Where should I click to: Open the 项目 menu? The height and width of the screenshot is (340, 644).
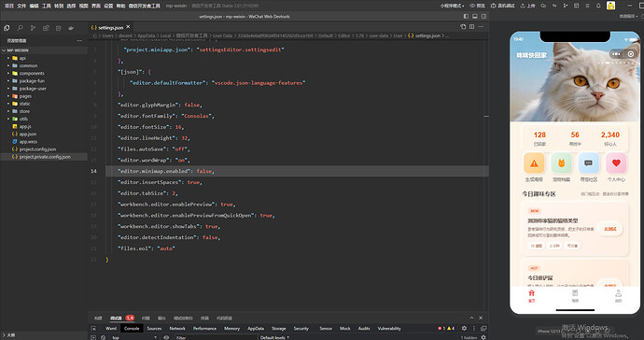tap(8, 6)
